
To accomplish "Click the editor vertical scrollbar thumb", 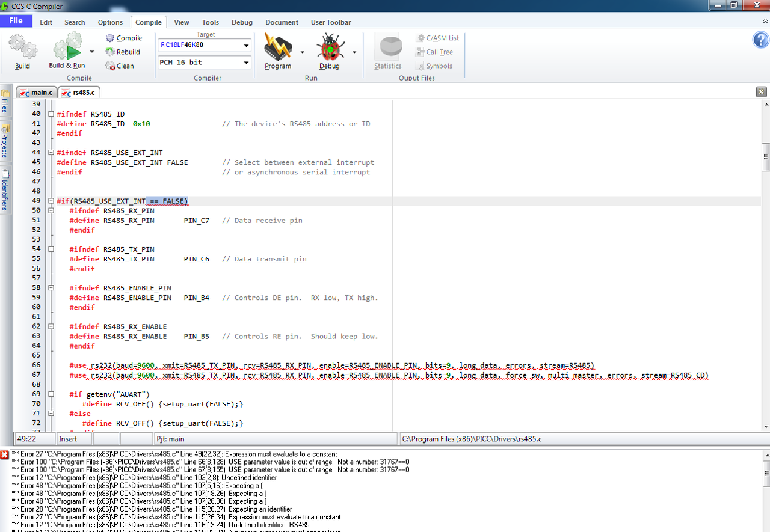I will point(766,158).
